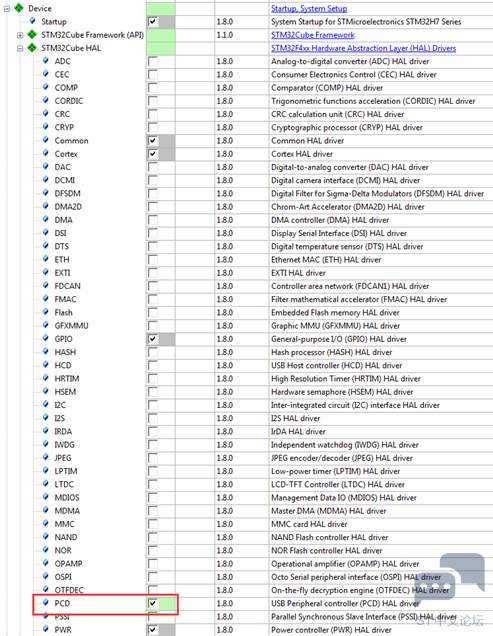
Task: Click version 1.1.0 of STM32Cube Framework
Action: (224, 35)
